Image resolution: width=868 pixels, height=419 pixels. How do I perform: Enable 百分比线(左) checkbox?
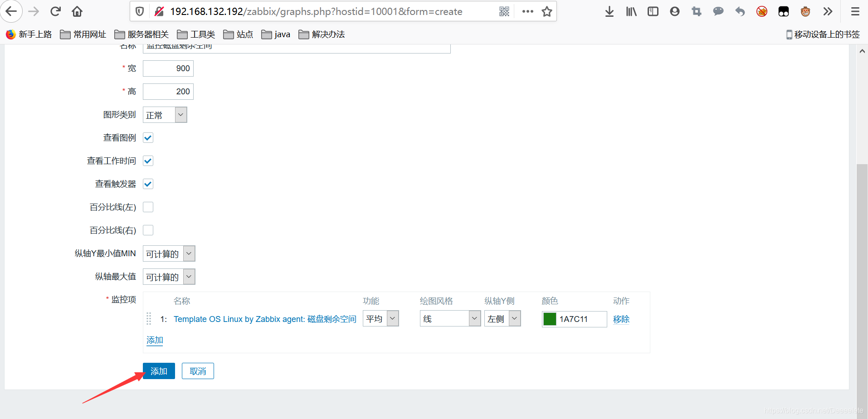coord(148,207)
